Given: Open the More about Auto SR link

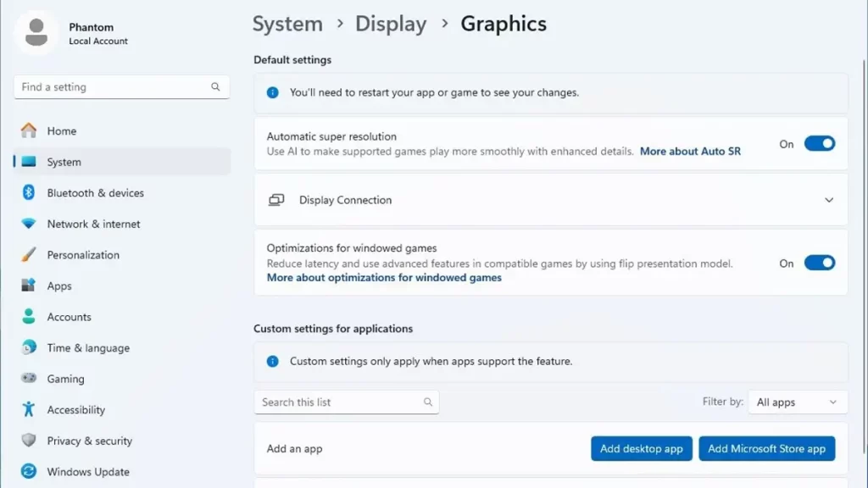Looking at the screenshot, I should [x=693, y=150].
